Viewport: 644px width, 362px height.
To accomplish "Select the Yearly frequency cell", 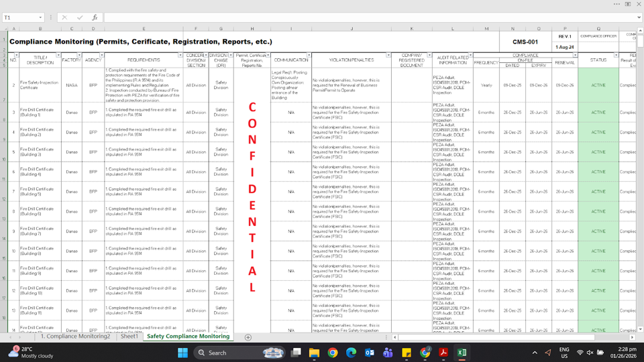I will [x=486, y=85].
